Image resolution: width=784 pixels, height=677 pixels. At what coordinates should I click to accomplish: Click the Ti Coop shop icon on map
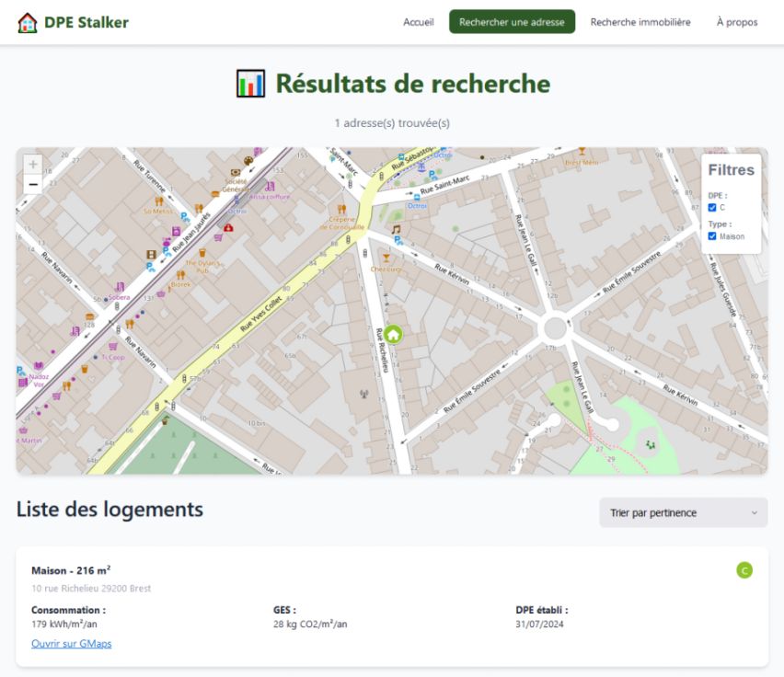pos(113,346)
